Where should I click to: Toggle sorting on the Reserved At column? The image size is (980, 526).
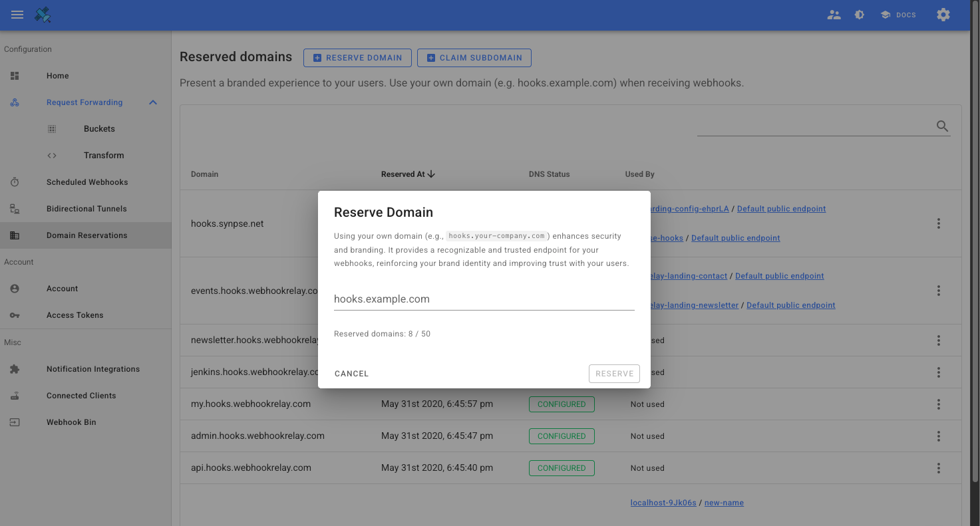coord(407,174)
